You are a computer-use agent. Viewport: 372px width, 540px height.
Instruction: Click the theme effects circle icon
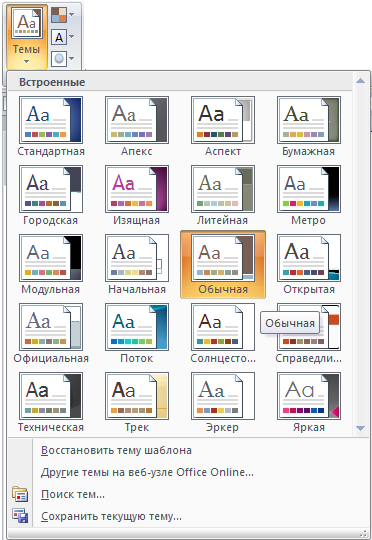(x=59, y=59)
